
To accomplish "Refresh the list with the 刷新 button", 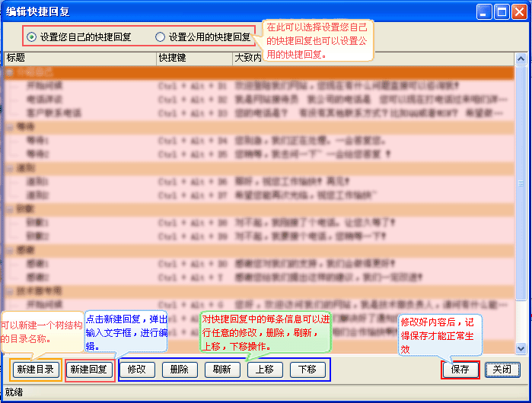I will (222, 370).
